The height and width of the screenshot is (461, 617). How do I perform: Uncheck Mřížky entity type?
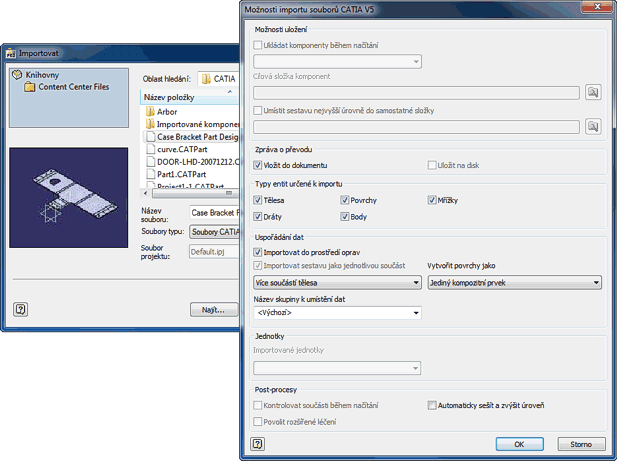tap(432, 200)
